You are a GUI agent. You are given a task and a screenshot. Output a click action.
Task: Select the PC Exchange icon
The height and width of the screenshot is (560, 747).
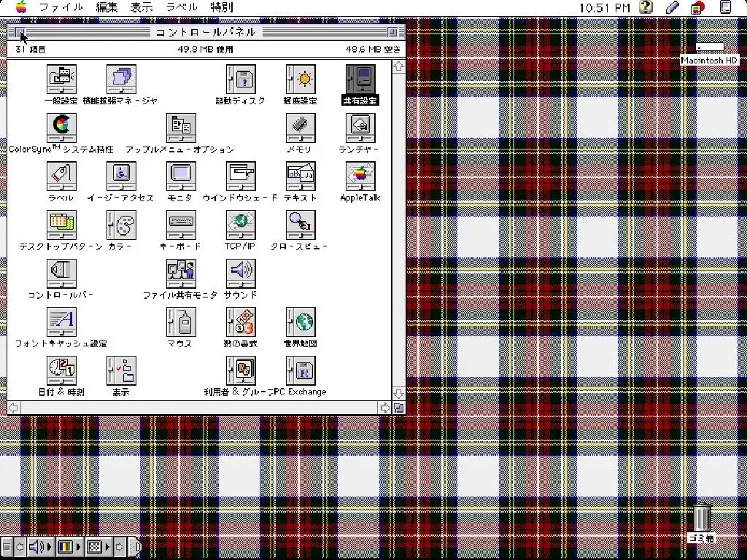point(300,371)
